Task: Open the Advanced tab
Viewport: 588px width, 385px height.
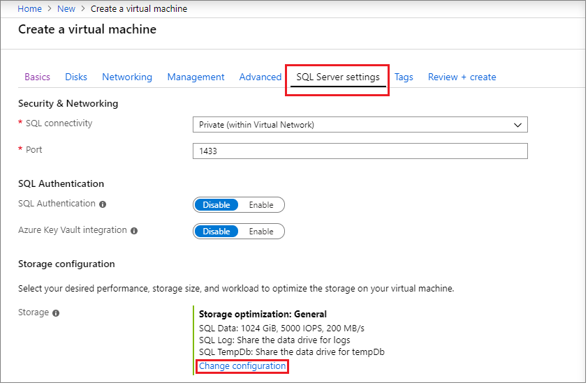Action: (x=260, y=77)
